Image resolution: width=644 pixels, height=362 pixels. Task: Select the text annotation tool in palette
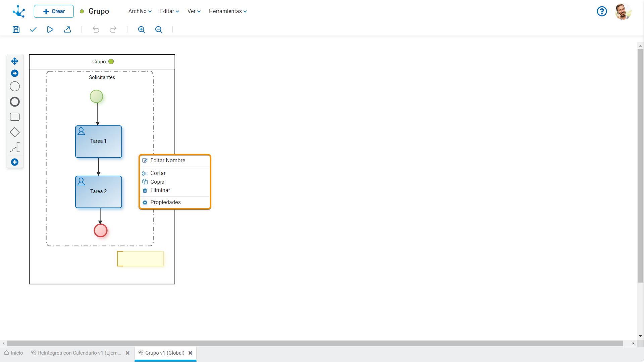[15, 147]
